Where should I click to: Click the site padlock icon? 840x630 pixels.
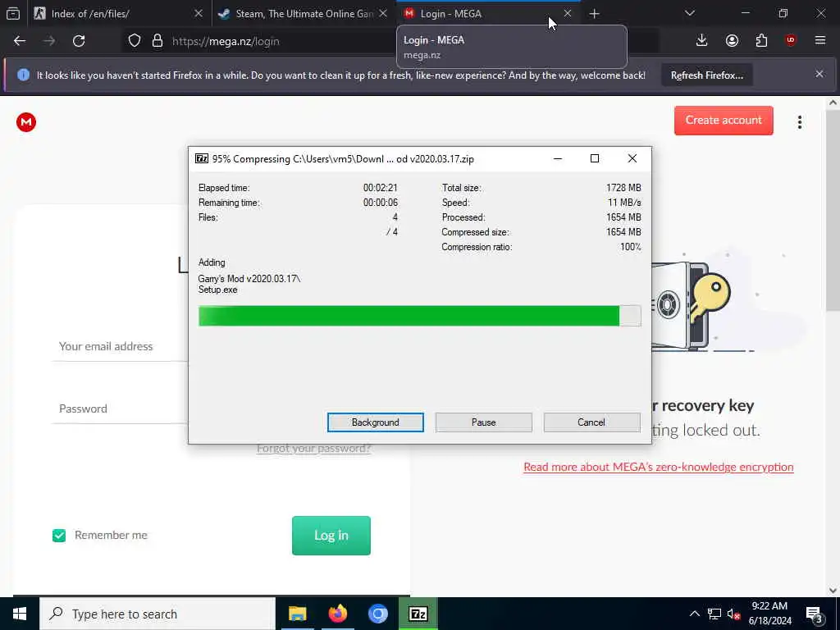157,41
